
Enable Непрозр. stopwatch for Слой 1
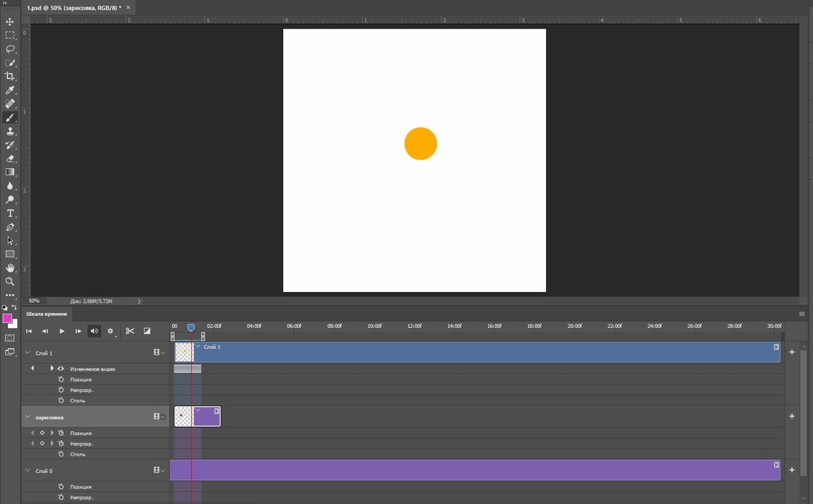click(x=61, y=390)
